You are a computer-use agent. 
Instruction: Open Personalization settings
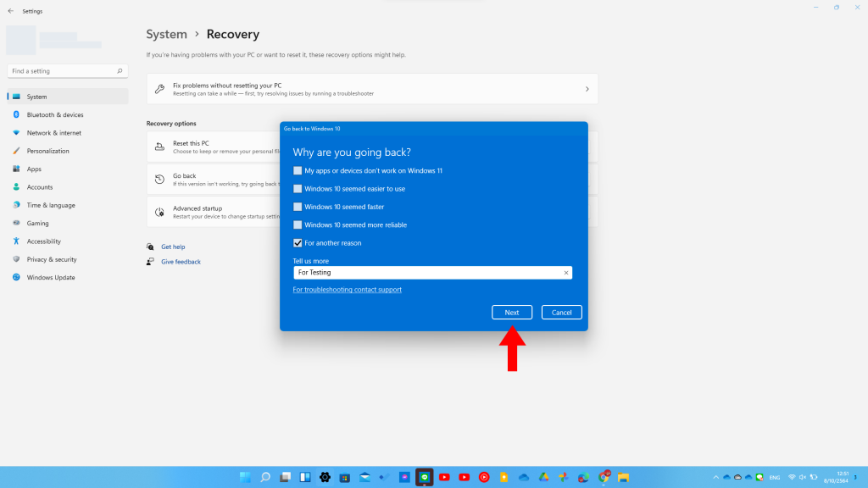tap(68, 151)
